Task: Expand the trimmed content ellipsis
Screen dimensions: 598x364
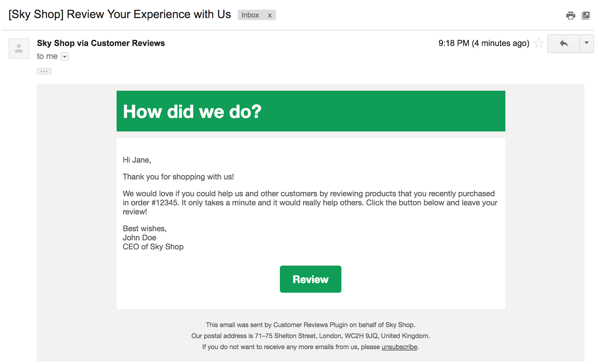Action: coord(44,71)
